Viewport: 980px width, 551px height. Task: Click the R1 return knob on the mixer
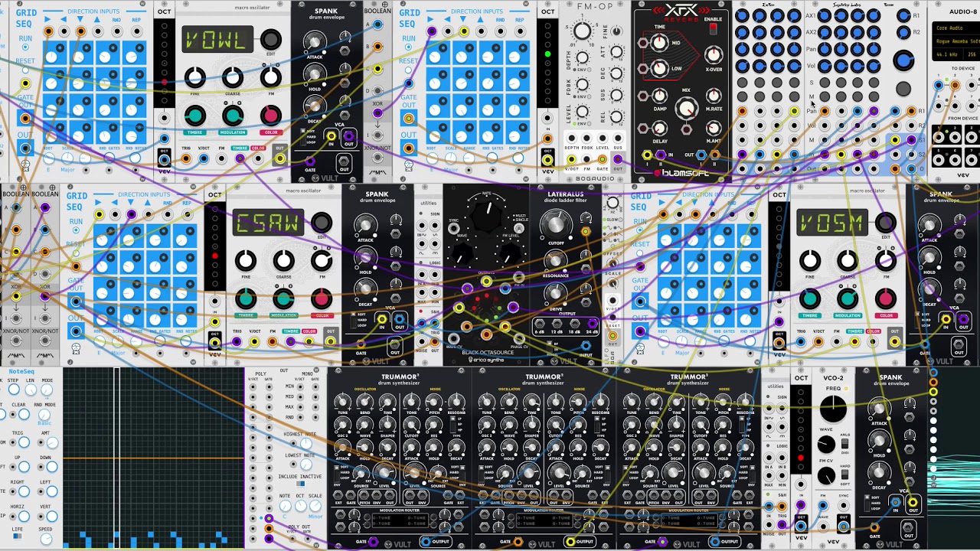coord(903,16)
